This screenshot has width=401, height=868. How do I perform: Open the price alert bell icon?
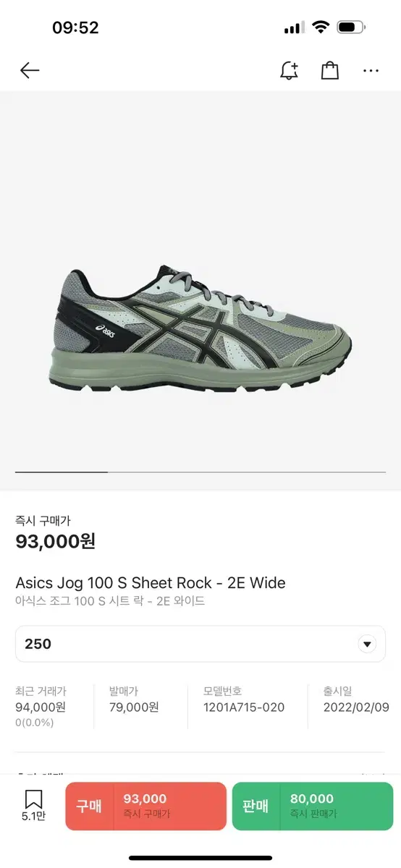(289, 70)
